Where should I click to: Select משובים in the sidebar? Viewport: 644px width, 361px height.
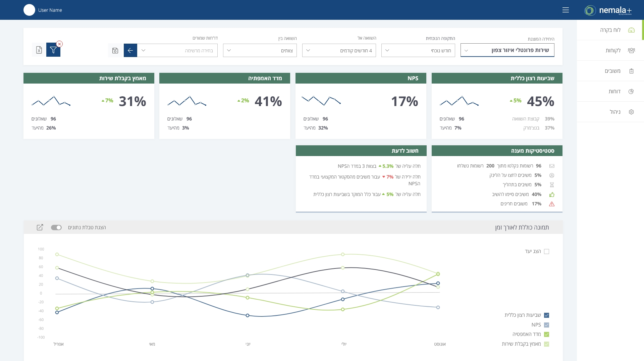coord(610,71)
